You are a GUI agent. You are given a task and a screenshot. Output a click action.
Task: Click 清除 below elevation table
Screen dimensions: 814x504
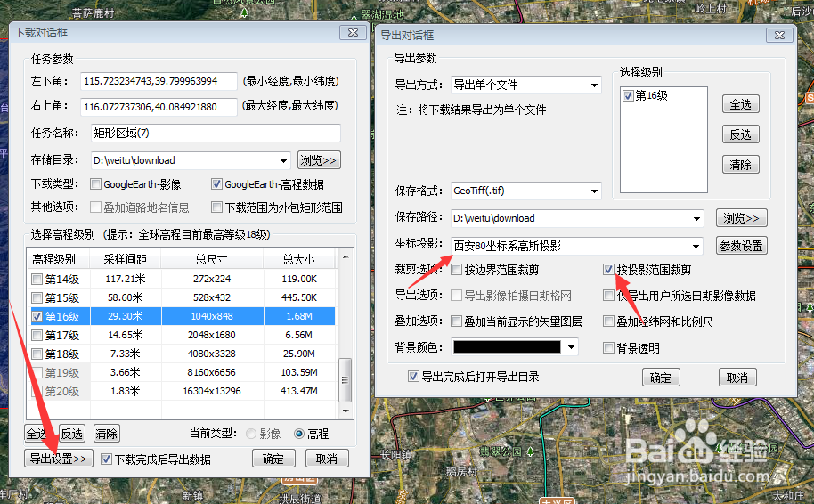tap(106, 434)
